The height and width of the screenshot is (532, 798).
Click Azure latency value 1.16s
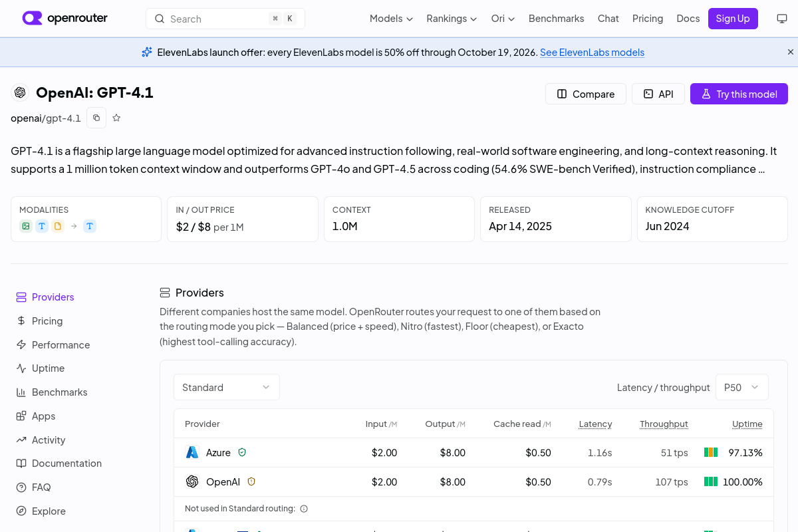point(600,453)
